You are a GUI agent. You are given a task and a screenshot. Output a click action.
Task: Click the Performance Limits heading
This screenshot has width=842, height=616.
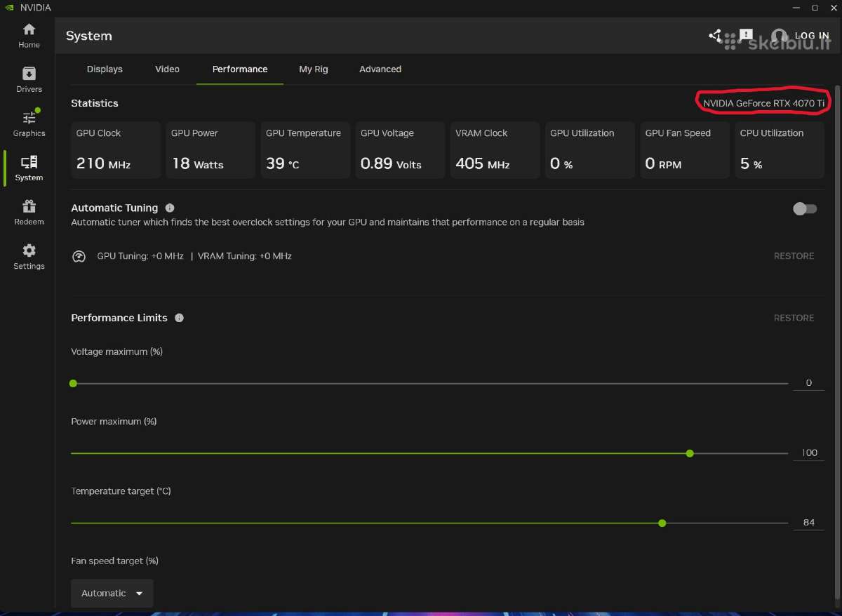click(x=119, y=318)
